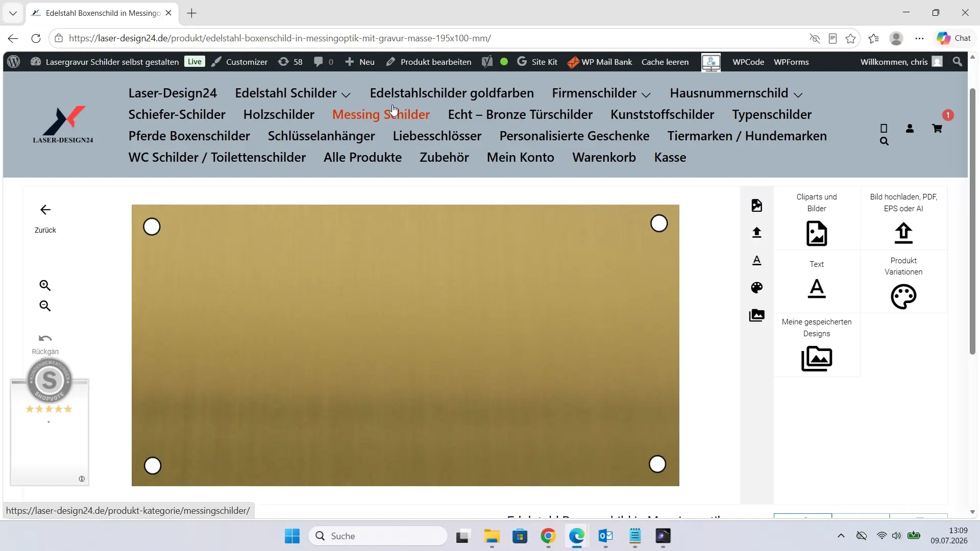Viewport: 980px width, 551px height.
Task: Zoom in on the design canvas
Action: [45, 285]
